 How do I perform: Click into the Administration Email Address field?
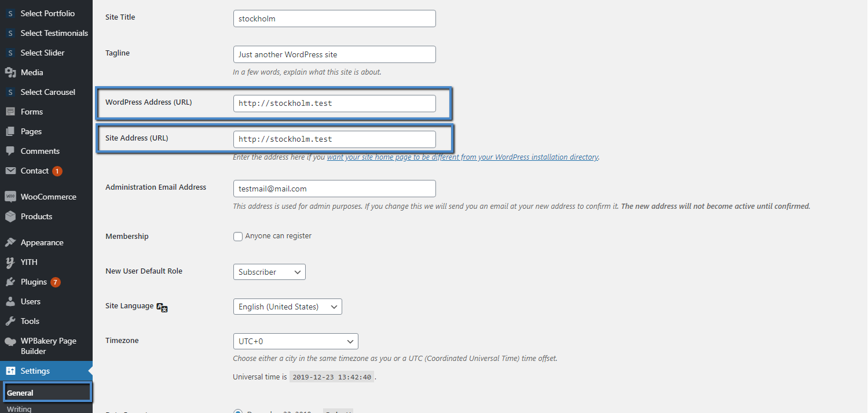tap(334, 189)
